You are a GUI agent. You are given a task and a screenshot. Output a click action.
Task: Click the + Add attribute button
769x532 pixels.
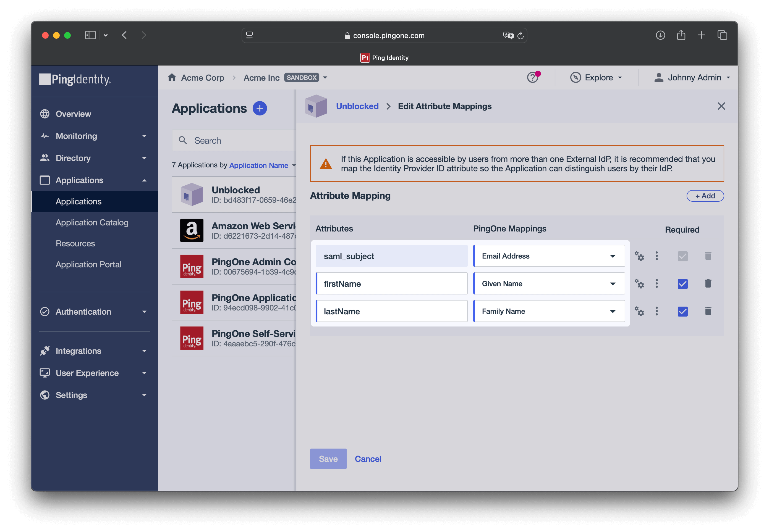coord(705,196)
